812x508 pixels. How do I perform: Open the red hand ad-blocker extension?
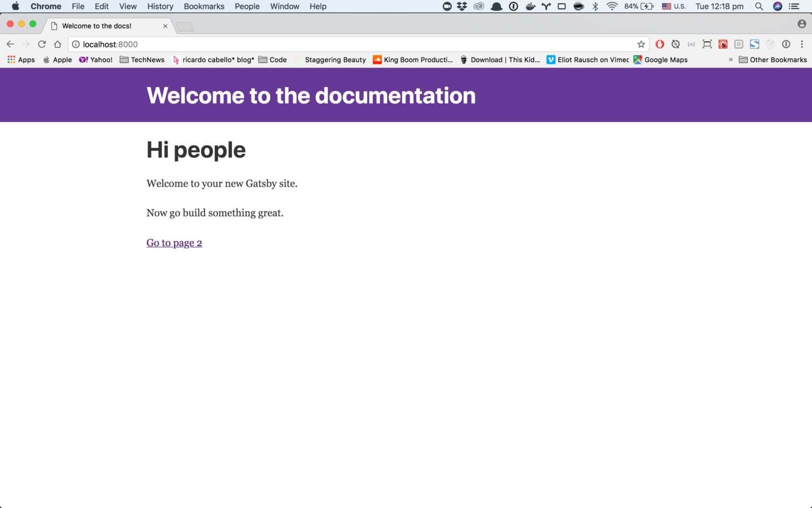660,44
